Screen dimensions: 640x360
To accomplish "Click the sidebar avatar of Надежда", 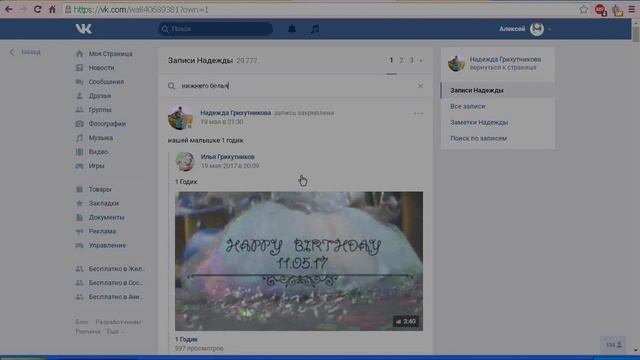I will tap(456, 63).
